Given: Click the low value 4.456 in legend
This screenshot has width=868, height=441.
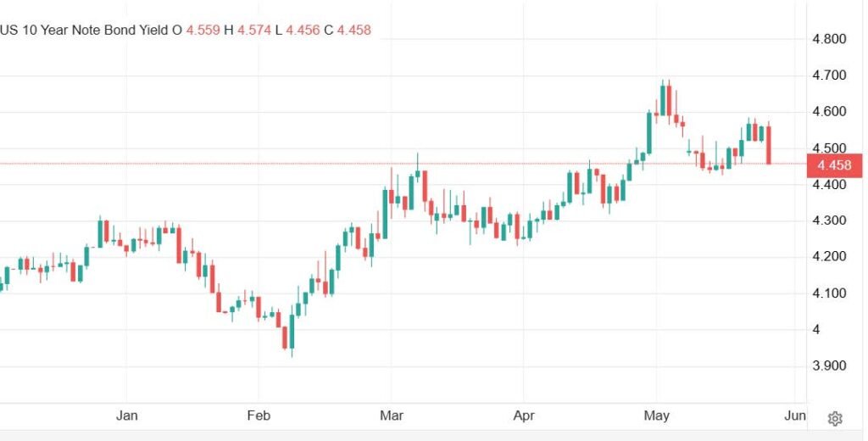Looking at the screenshot, I should pyautogui.click(x=303, y=30).
